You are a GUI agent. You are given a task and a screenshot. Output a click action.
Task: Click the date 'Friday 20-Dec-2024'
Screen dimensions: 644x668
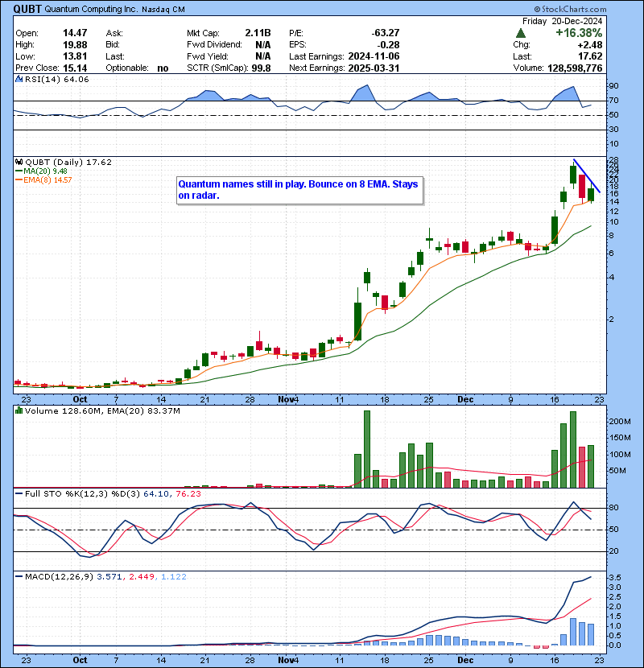coord(562,21)
